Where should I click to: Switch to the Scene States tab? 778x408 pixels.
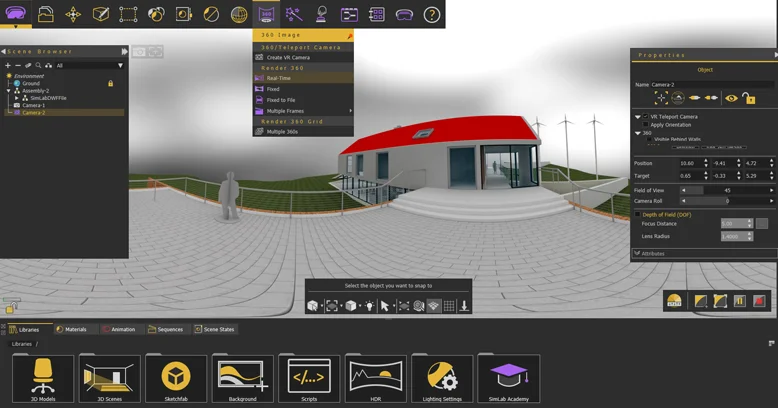point(214,329)
